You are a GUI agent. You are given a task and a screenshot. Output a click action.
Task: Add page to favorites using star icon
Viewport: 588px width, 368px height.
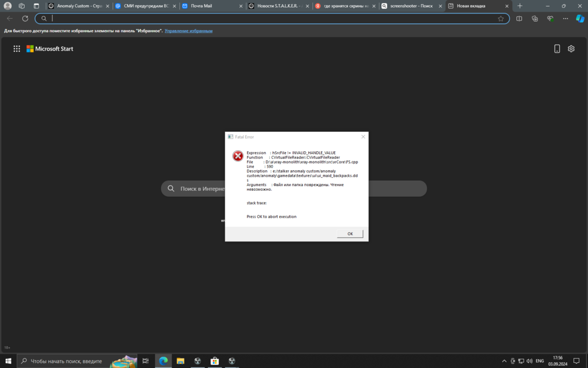(500, 18)
